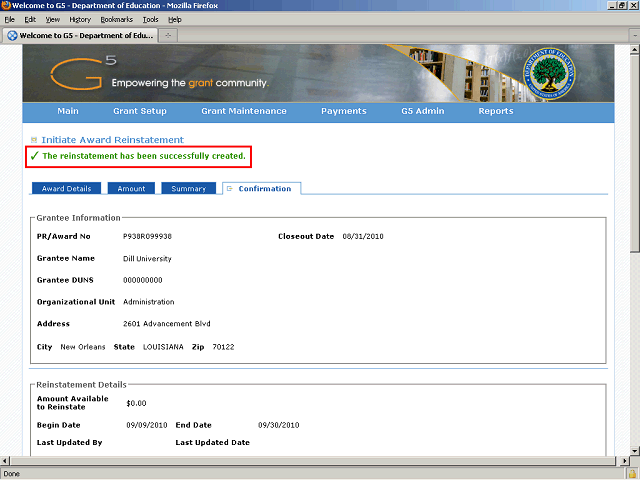Open Grant Setup navigation item
Image resolution: width=640 pixels, height=480 pixels.
pyautogui.click(x=140, y=111)
